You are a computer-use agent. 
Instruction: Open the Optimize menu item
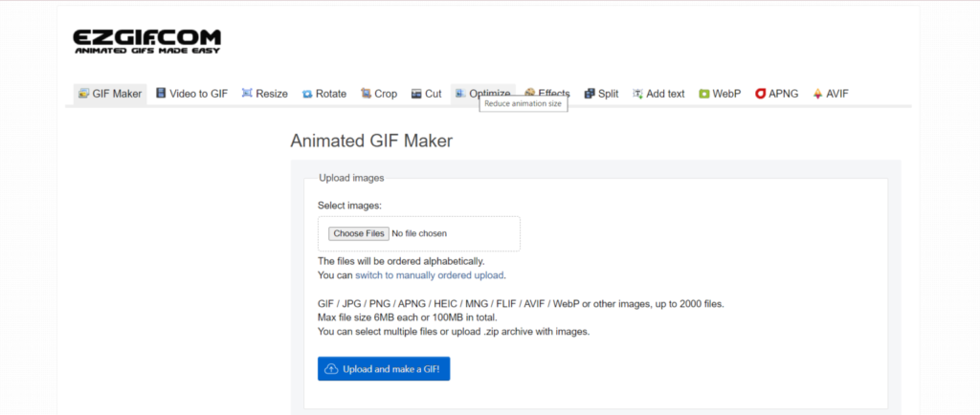click(x=489, y=93)
